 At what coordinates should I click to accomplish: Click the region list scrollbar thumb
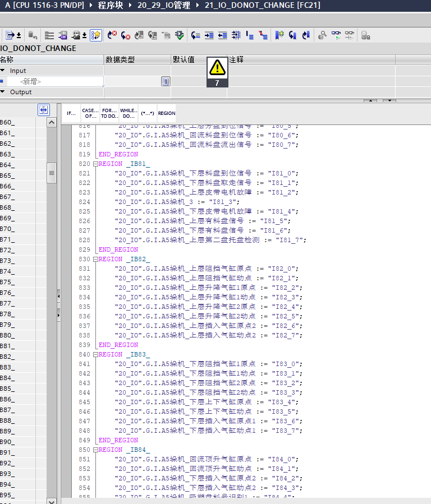pyautogui.click(x=52, y=173)
